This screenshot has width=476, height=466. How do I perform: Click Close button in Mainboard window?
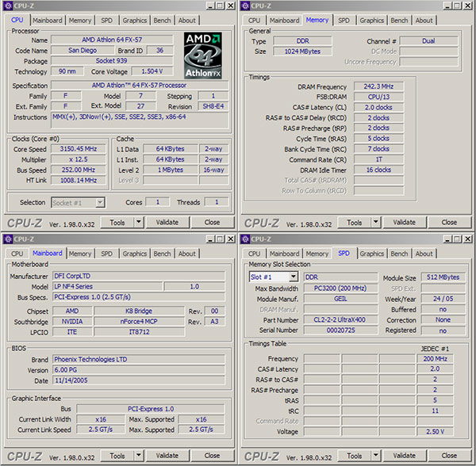(212, 456)
